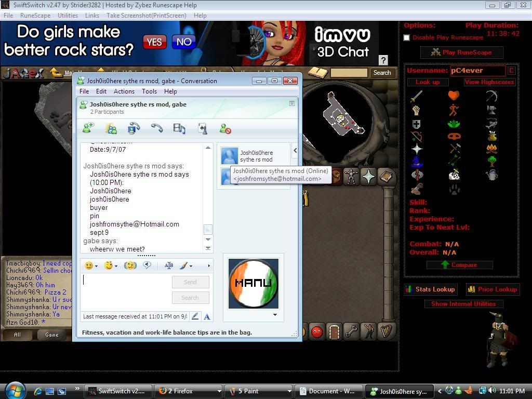532x399 pixels.
Task: Select the Agility running man icon
Action: 454,110
